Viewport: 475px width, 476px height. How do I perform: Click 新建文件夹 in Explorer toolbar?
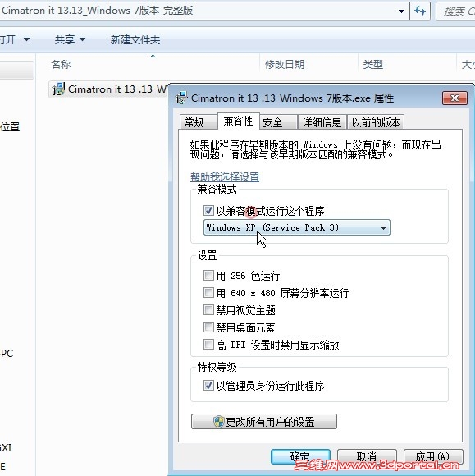click(x=135, y=39)
